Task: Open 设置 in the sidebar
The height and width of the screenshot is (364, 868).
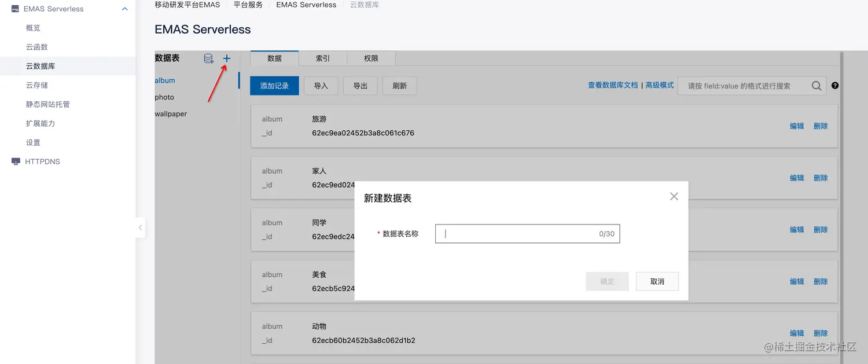Action: (x=33, y=142)
